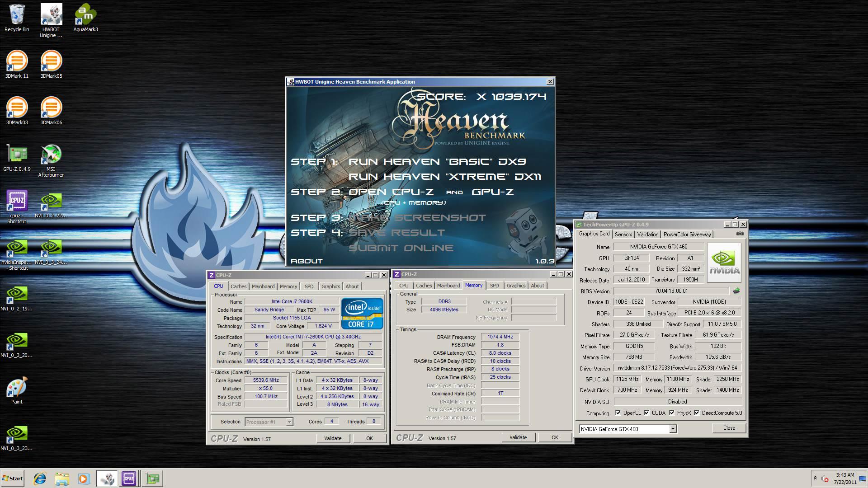
Task: Click the system tray clock
Action: pyautogui.click(x=844, y=479)
